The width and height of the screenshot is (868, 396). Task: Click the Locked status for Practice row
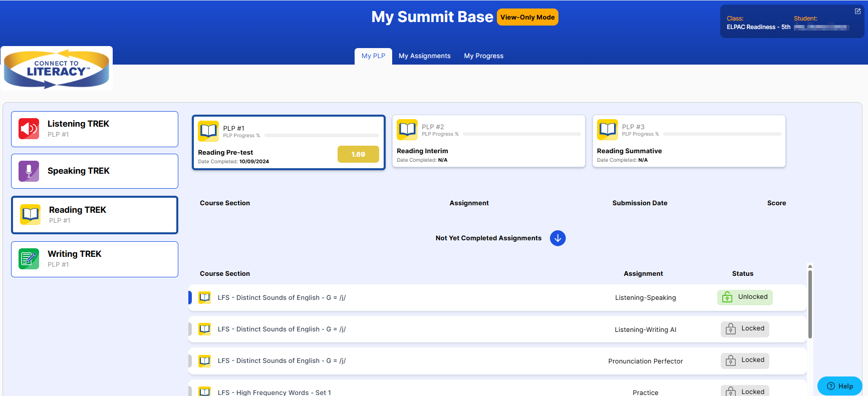click(x=745, y=391)
